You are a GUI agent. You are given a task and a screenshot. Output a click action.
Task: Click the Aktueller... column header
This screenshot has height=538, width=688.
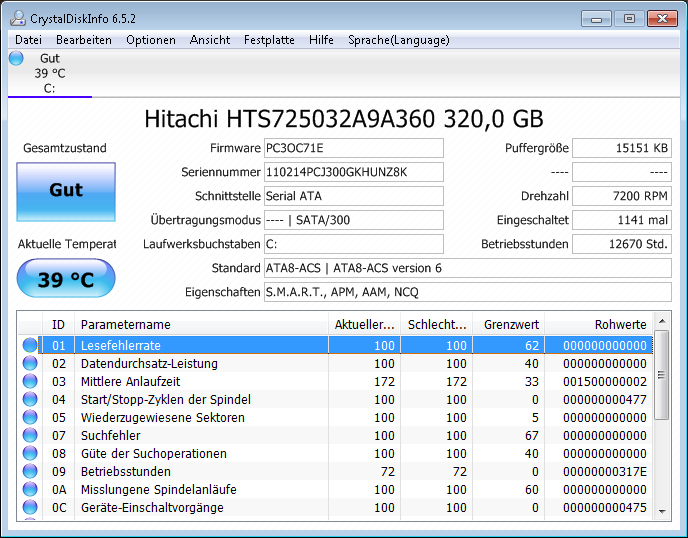(364, 325)
